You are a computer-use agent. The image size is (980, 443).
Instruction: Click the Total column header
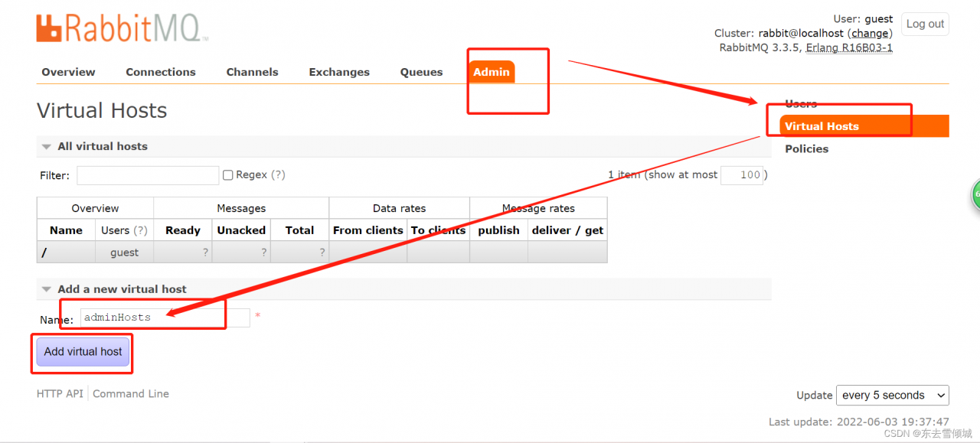pos(299,230)
